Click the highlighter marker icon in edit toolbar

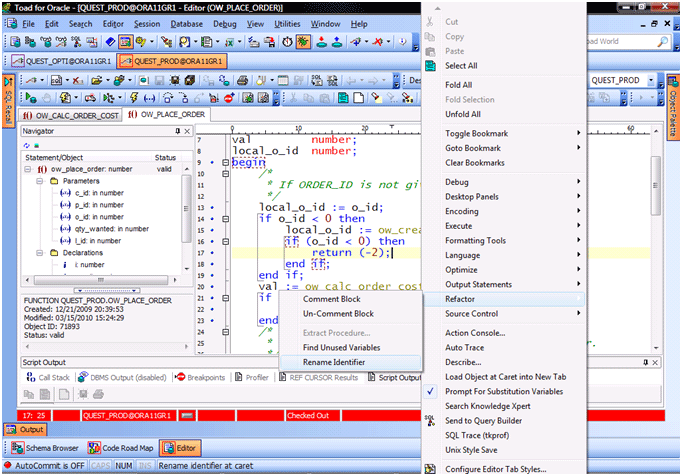376,98
